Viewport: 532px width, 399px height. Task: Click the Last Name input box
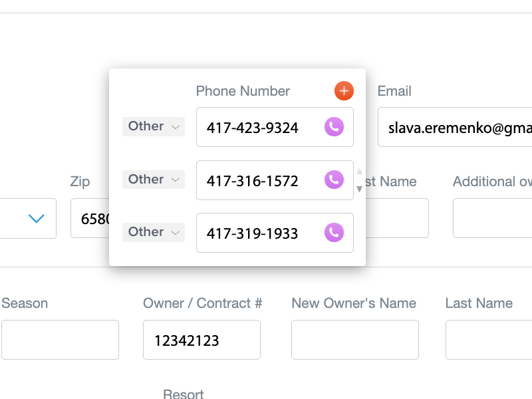tap(488, 339)
